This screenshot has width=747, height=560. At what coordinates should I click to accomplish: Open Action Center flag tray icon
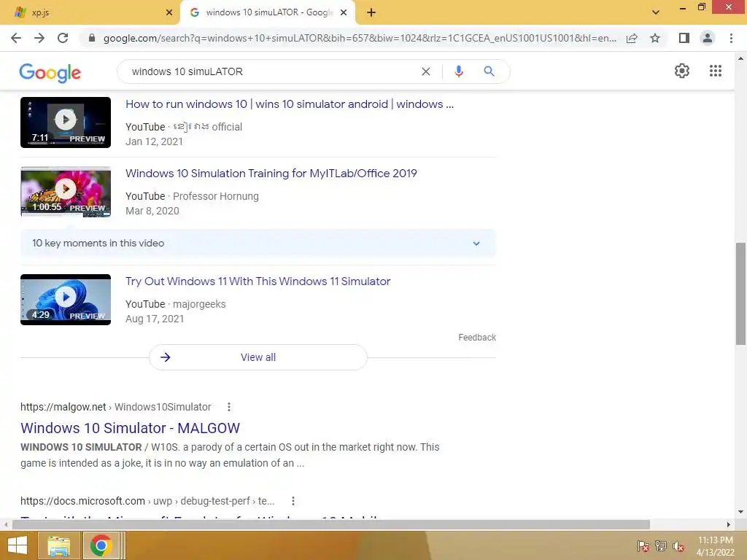643,546
